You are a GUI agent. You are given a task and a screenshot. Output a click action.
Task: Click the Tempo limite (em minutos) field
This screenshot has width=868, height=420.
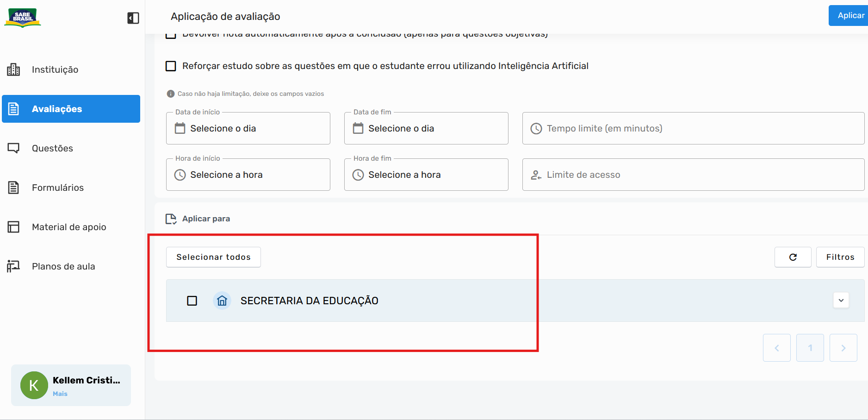coord(693,128)
